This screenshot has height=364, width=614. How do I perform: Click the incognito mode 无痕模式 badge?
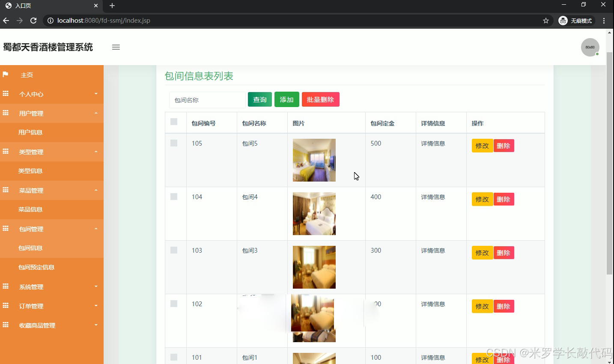tap(576, 21)
